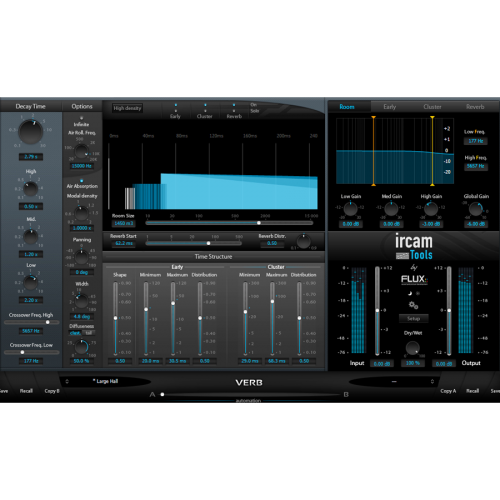500x500 pixels.
Task: Click the Low Gain knob
Action: [350, 209]
